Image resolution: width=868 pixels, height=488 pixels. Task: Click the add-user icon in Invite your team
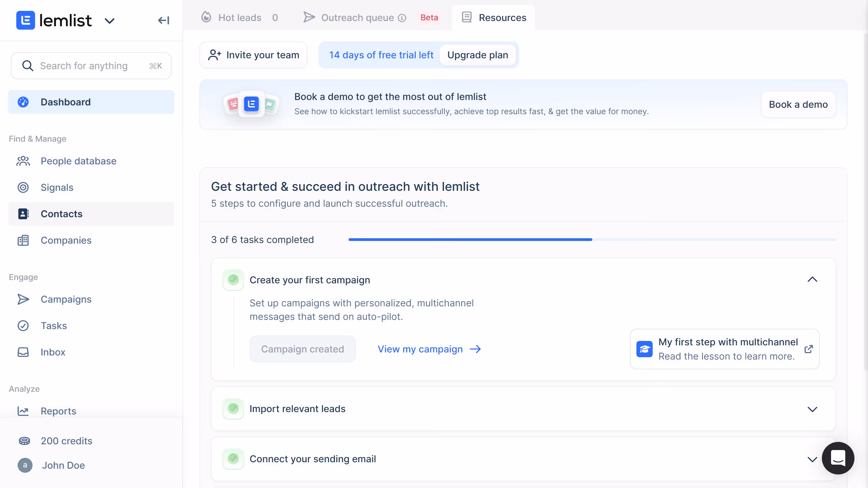(214, 55)
